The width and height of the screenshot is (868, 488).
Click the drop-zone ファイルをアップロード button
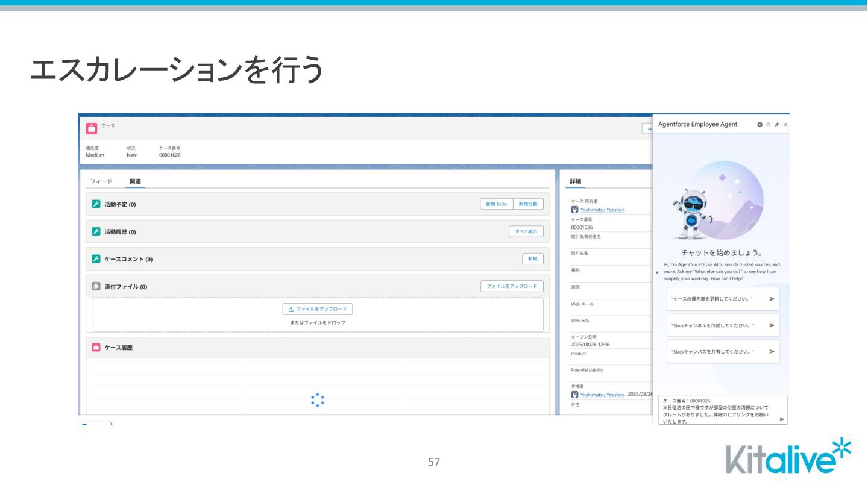point(318,309)
